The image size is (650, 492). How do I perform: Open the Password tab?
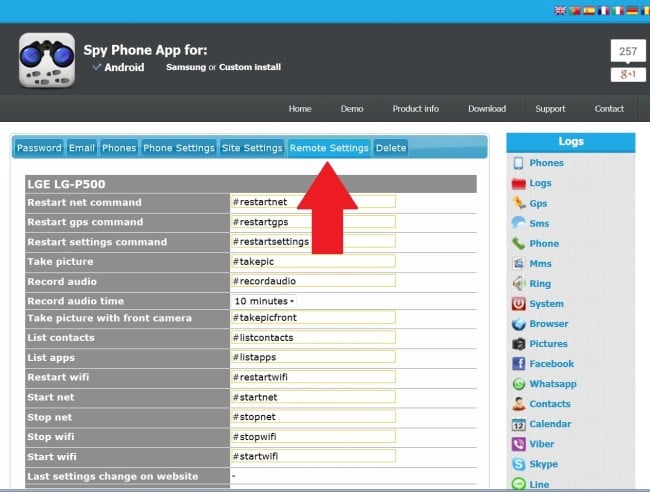click(39, 148)
